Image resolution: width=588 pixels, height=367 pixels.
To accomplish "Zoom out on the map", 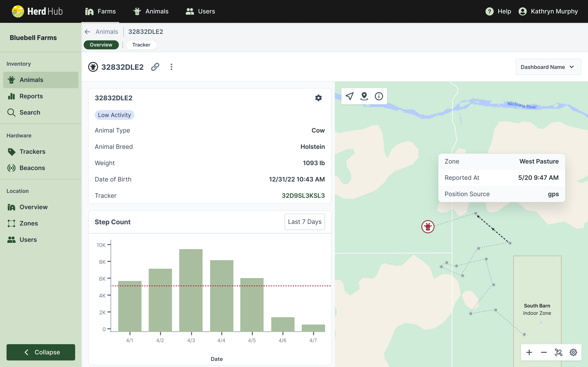I will (x=543, y=352).
